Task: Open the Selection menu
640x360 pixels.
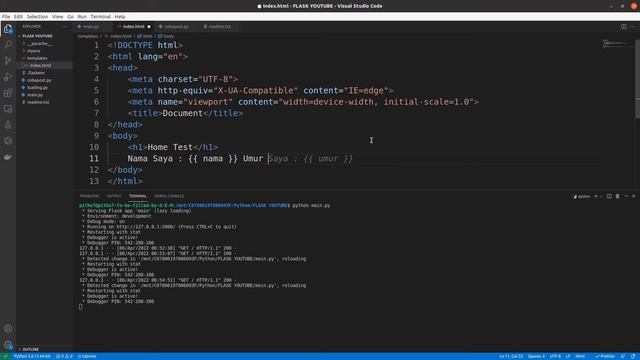Action: 37,17
